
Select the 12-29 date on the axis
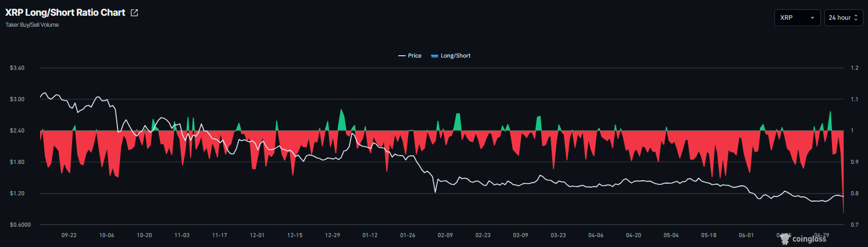tap(333, 235)
